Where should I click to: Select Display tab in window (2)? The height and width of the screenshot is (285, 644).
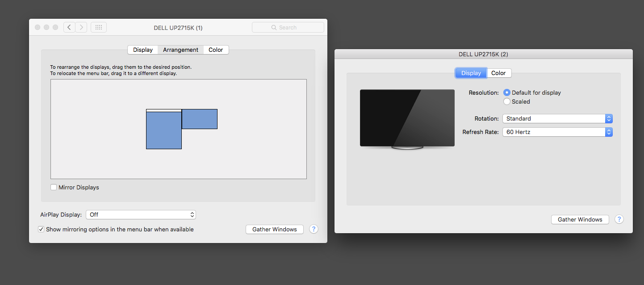471,73
